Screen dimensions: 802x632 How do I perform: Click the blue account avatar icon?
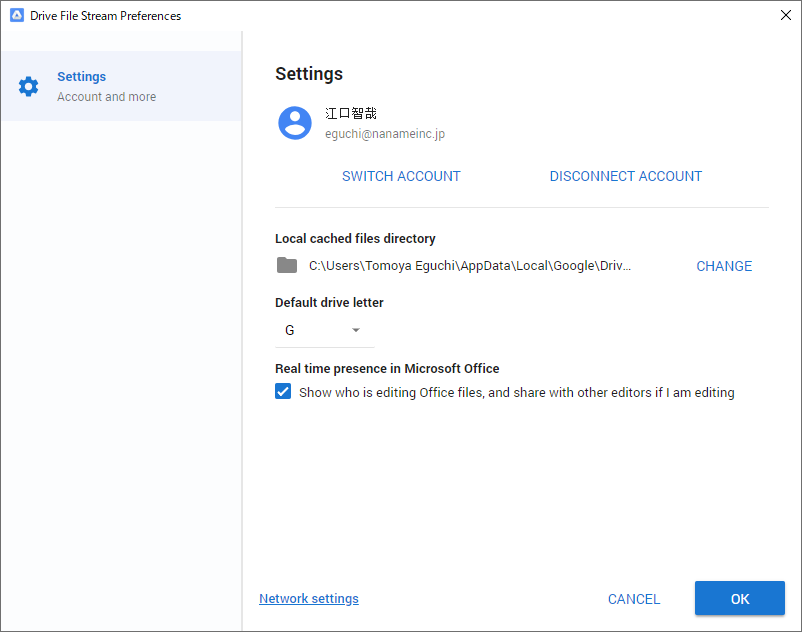(295, 123)
